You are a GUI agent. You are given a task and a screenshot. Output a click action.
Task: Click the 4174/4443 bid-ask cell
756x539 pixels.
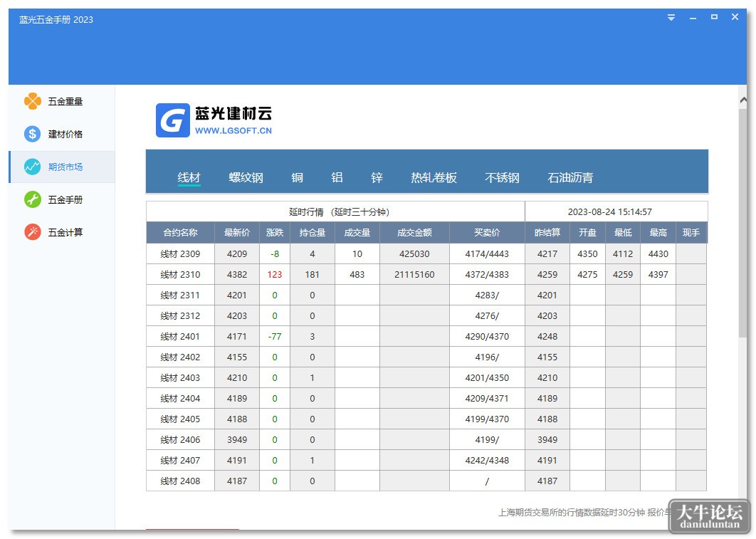pos(487,253)
